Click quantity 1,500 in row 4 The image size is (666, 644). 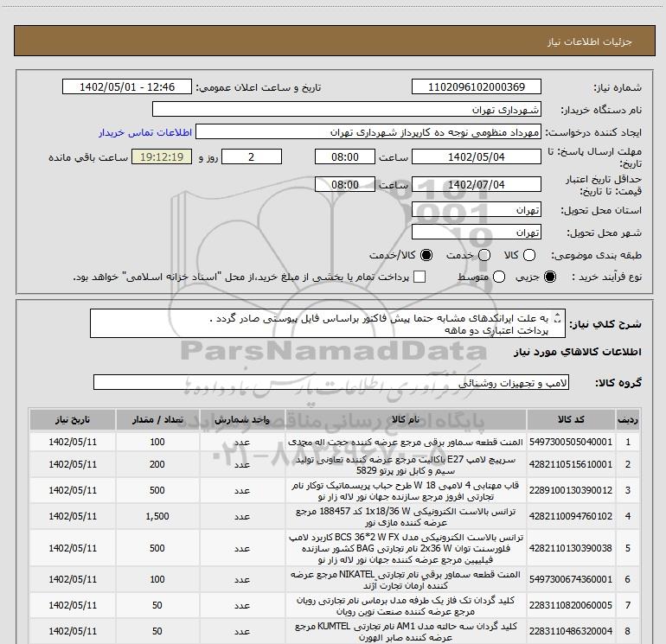point(157,516)
